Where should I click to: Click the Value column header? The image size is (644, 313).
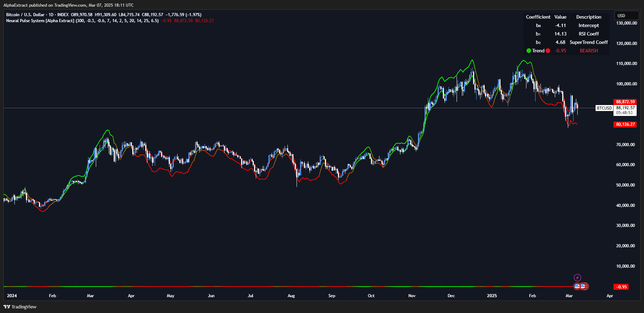(x=560, y=17)
